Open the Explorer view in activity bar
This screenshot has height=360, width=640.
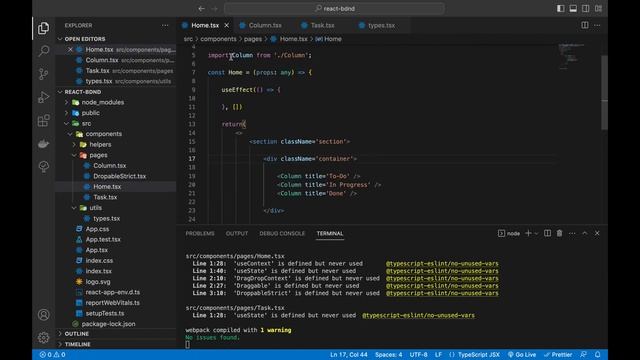tap(43, 28)
